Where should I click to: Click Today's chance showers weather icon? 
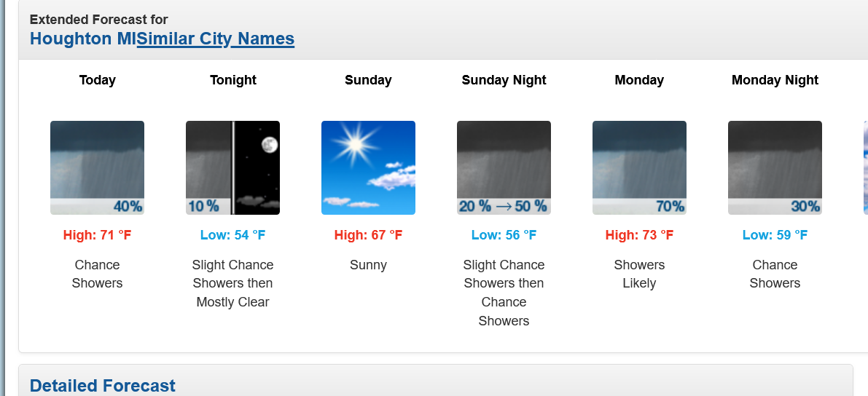click(x=97, y=167)
